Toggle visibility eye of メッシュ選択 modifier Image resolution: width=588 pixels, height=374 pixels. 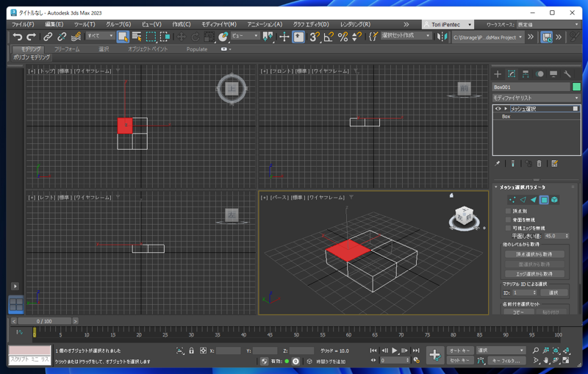pyautogui.click(x=498, y=109)
